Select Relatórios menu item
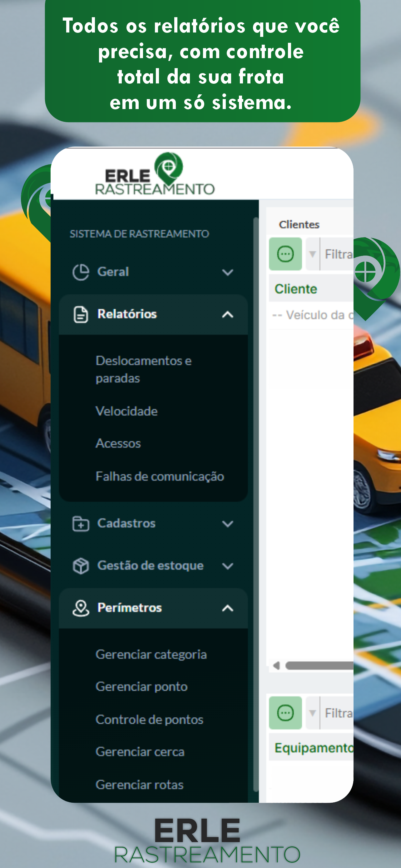The width and height of the screenshot is (401, 868). tap(153, 314)
